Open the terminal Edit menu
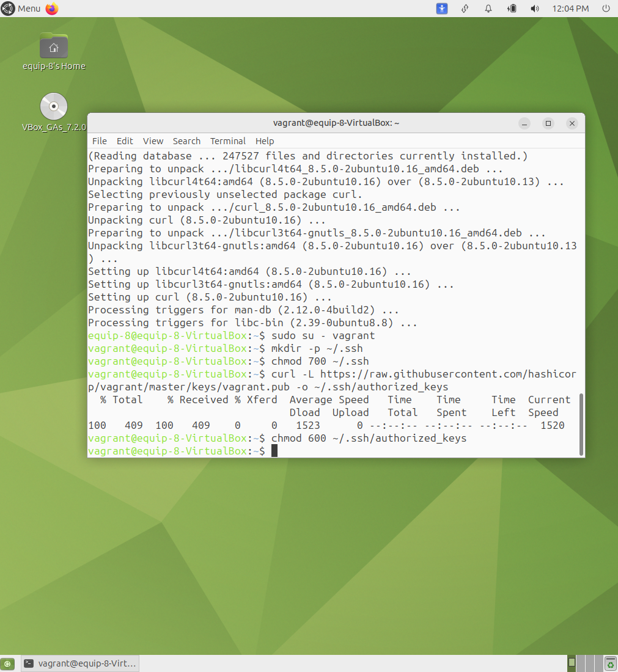 (x=125, y=141)
